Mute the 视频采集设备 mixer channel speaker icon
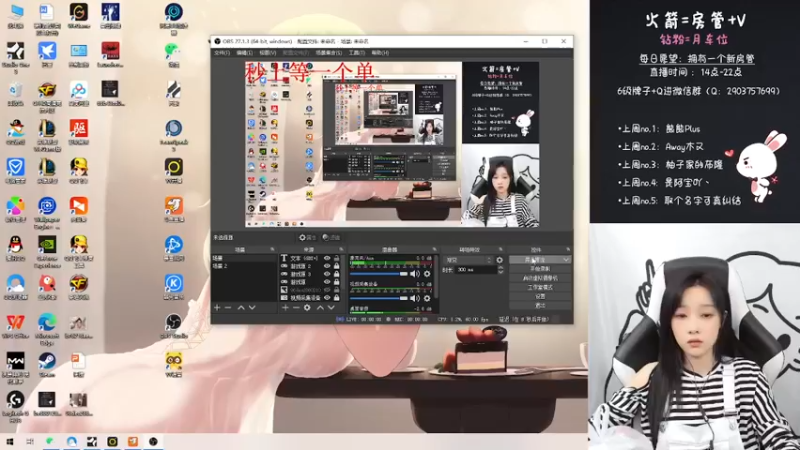The height and width of the screenshot is (450, 800). tap(415, 298)
